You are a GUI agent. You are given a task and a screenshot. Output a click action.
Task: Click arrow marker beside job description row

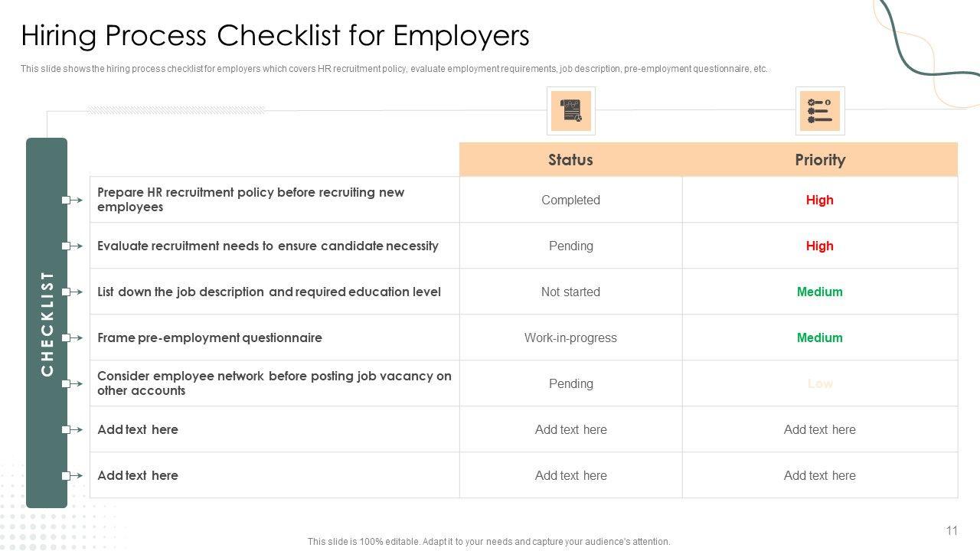click(72, 292)
